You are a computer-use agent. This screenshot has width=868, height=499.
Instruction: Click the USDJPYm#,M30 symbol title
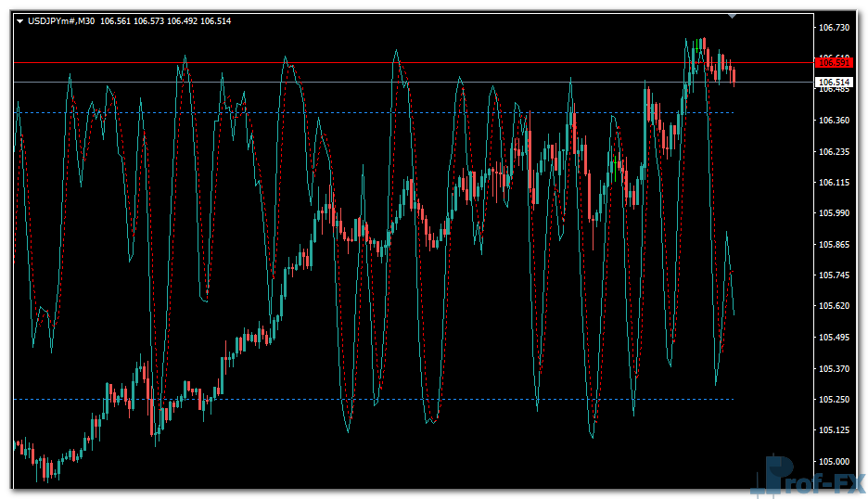[x=61, y=20]
